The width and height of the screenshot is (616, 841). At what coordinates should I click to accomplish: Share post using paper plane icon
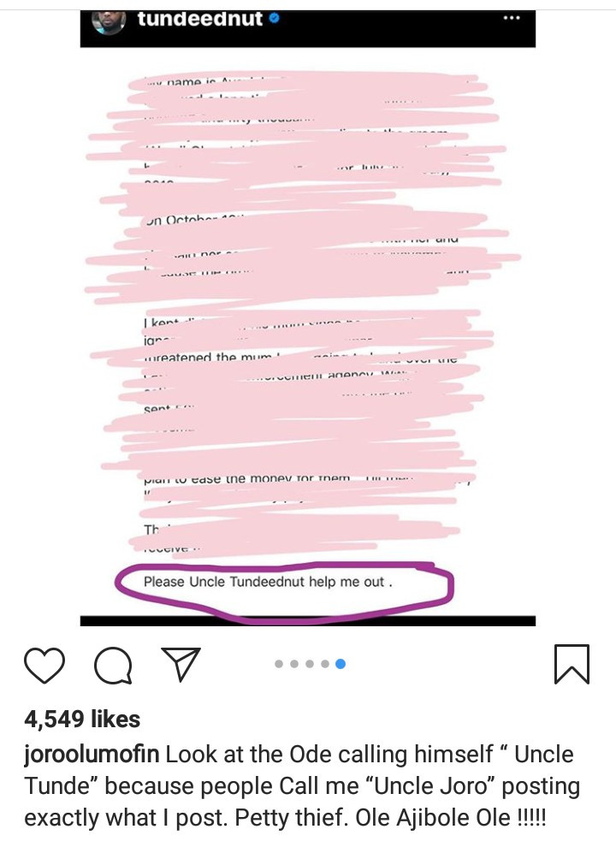(181, 664)
